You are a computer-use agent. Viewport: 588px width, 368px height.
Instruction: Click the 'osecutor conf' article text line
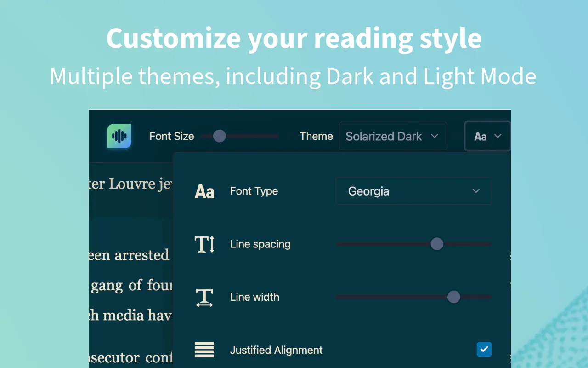[x=130, y=358]
